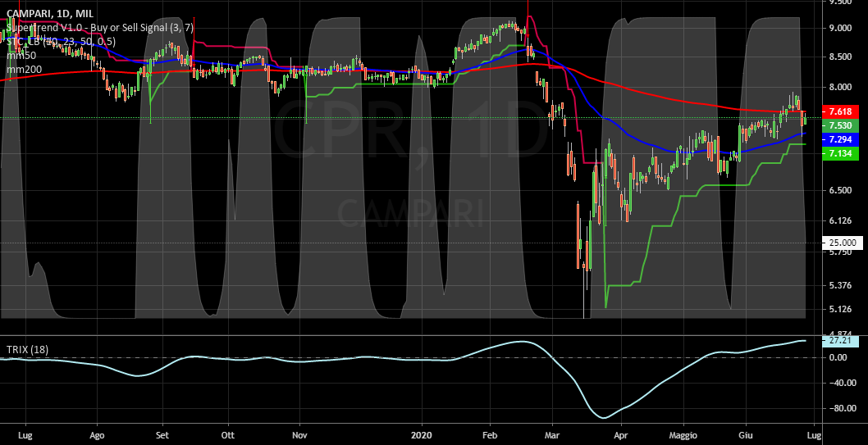Click the blue 7.294 price tag
868x445 pixels.
(x=840, y=138)
